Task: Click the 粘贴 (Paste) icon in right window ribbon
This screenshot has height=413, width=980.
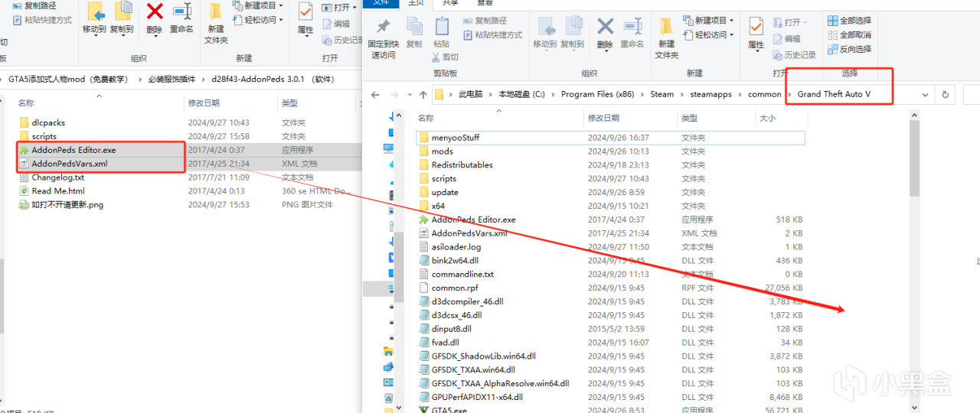Action: (442, 33)
